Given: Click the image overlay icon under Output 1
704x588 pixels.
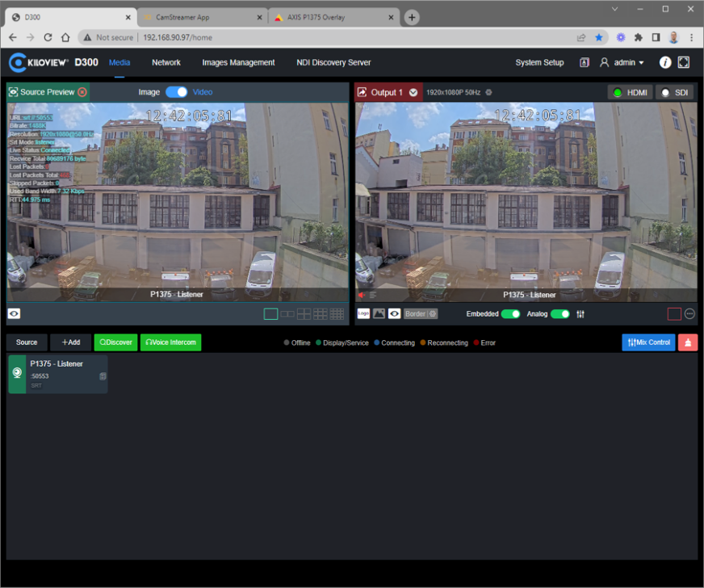Looking at the screenshot, I should click(381, 313).
